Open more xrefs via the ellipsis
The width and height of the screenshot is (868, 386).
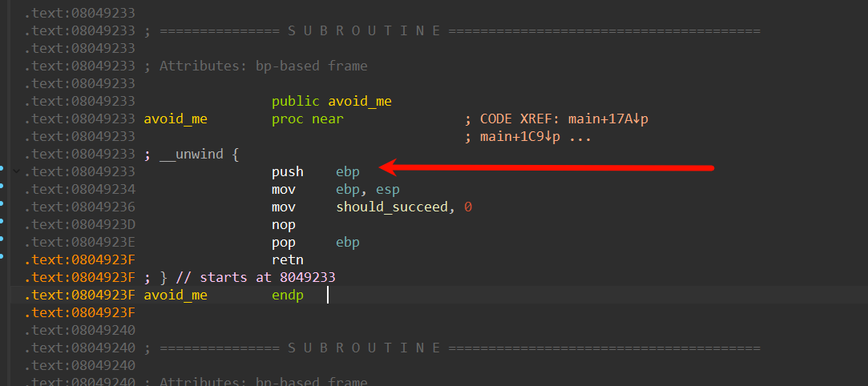[580, 138]
